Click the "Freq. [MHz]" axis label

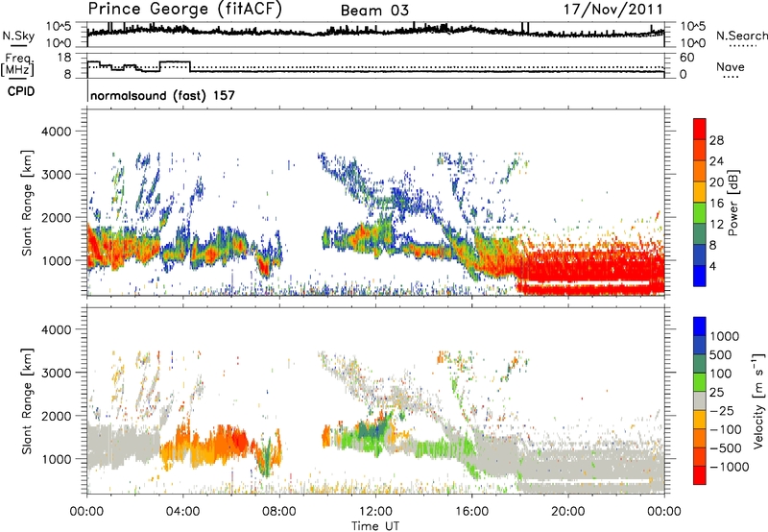click(17, 65)
